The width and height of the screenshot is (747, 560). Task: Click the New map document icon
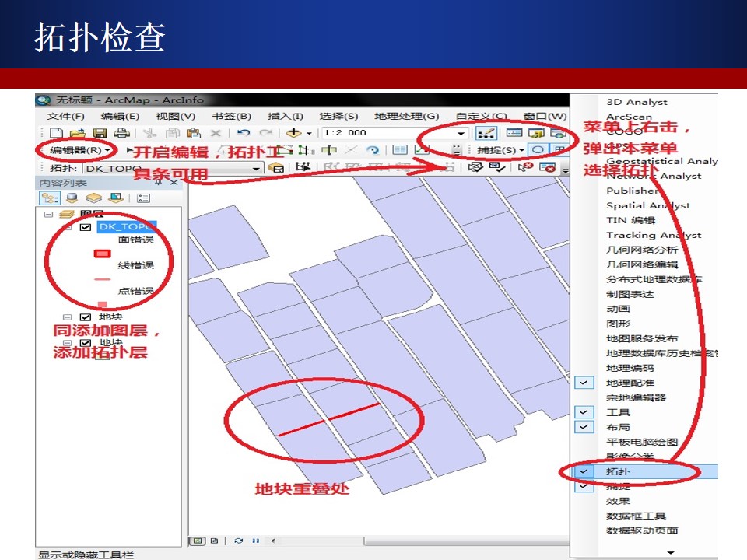(56, 133)
